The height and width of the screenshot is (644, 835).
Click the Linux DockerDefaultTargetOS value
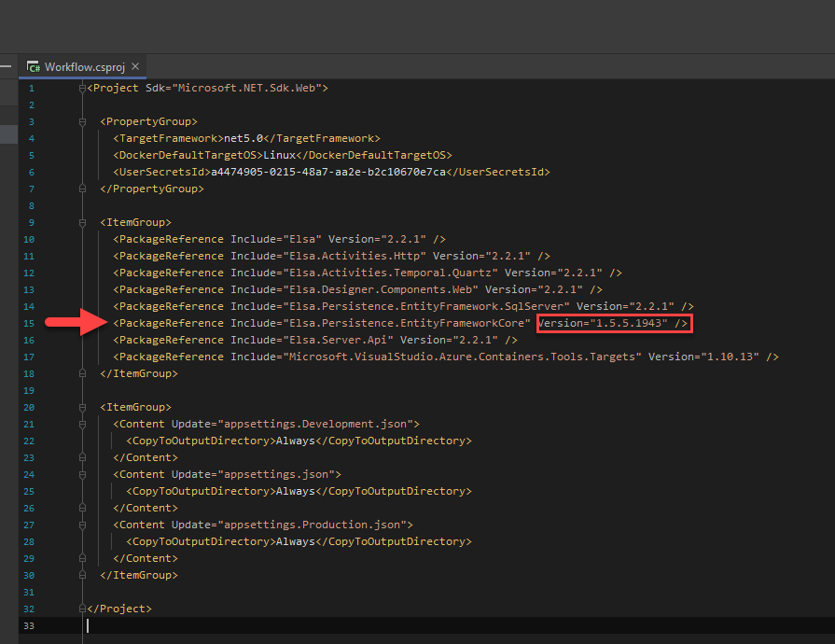pyautogui.click(x=280, y=156)
